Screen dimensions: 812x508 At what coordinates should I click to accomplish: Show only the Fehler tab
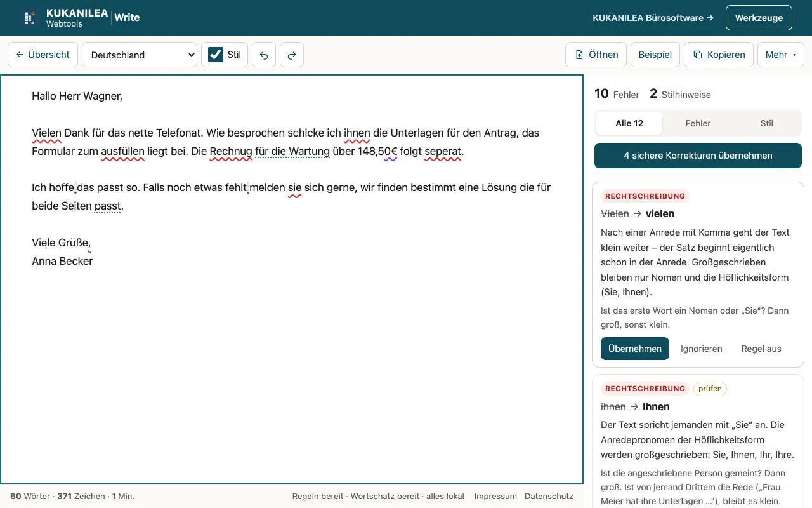pos(698,123)
